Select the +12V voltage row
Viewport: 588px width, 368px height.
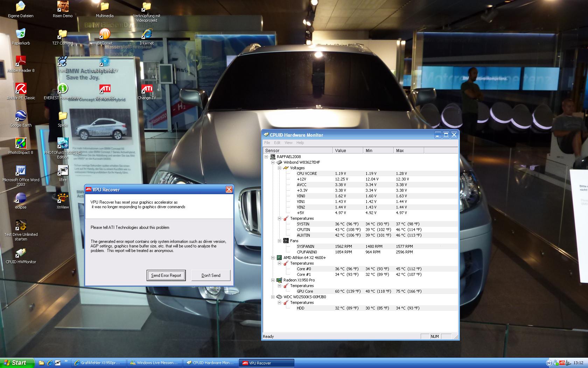pos(360,179)
